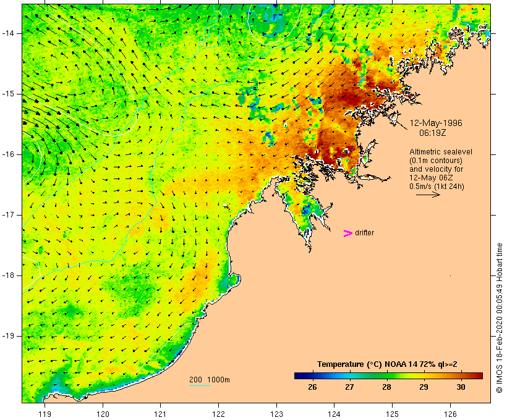Click the date text '12-May-1996'

pos(436,123)
